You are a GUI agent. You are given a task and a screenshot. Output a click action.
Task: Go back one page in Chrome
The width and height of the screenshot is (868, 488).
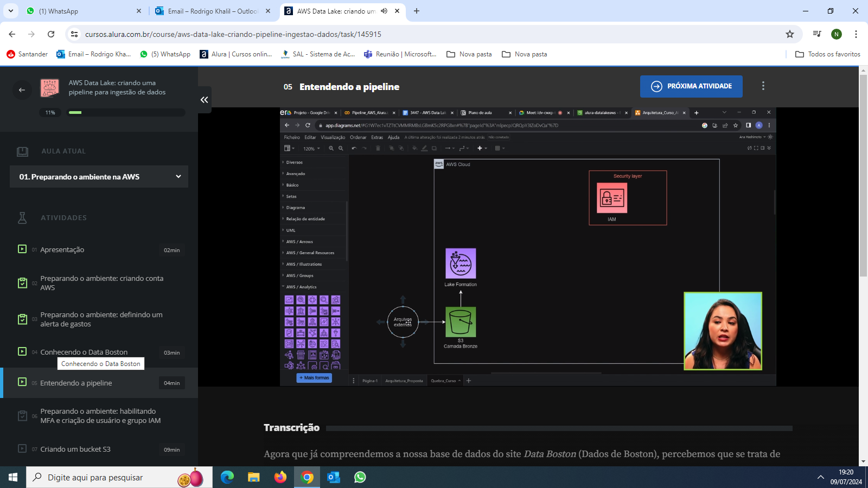tap(12, 34)
